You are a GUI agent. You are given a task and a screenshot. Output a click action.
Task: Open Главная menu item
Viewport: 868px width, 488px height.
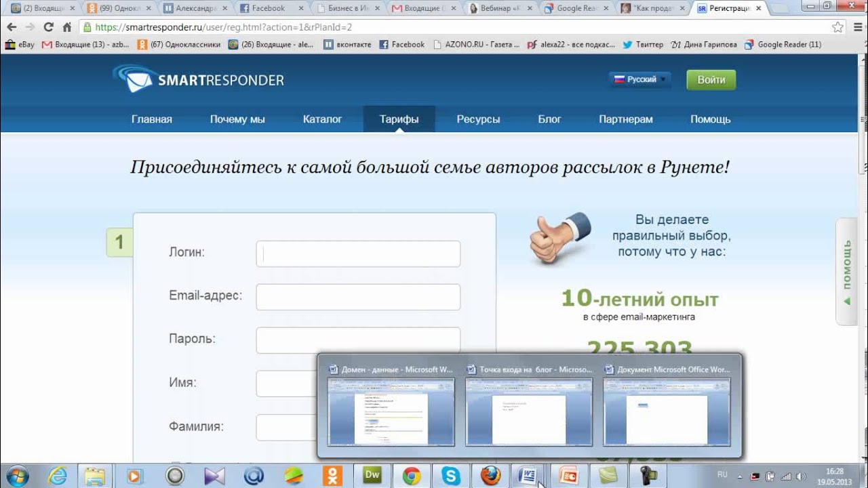pos(152,119)
